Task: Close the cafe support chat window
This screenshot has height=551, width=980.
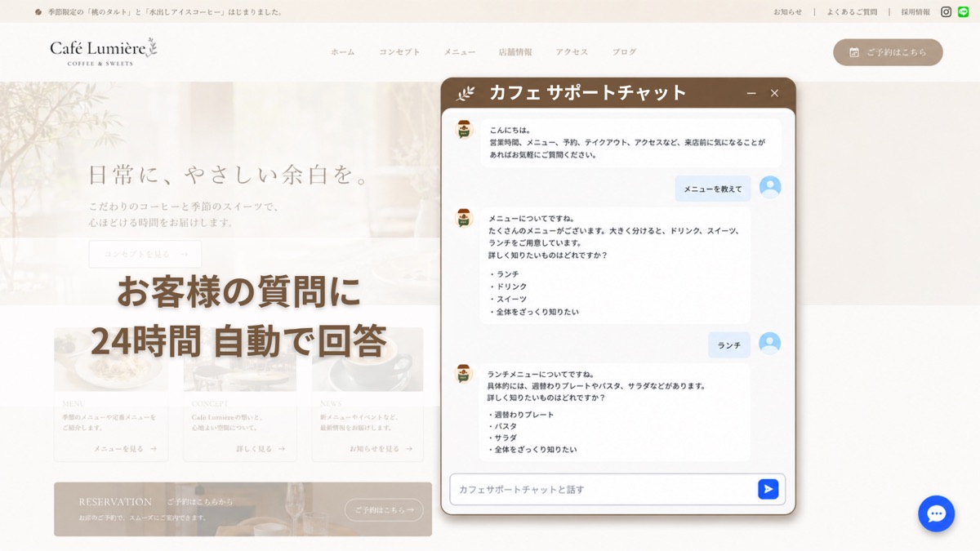Action: click(774, 93)
